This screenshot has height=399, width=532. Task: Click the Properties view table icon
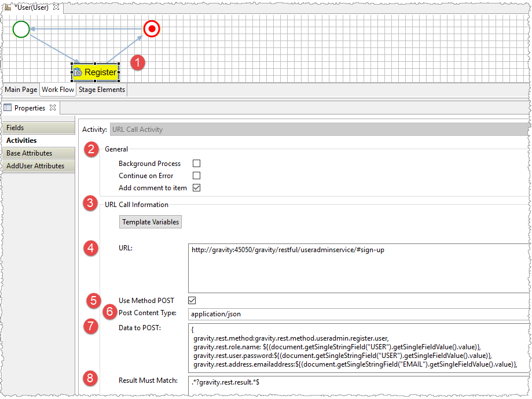tap(8, 108)
